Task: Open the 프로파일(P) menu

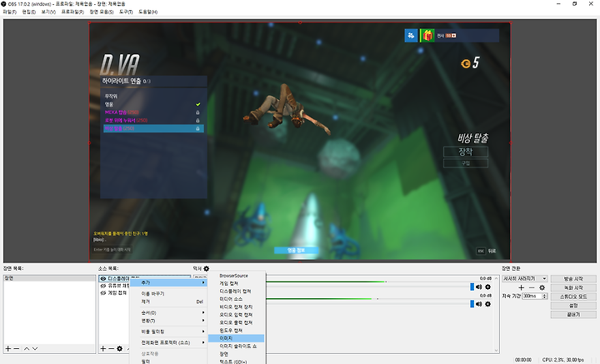Action: (x=72, y=12)
